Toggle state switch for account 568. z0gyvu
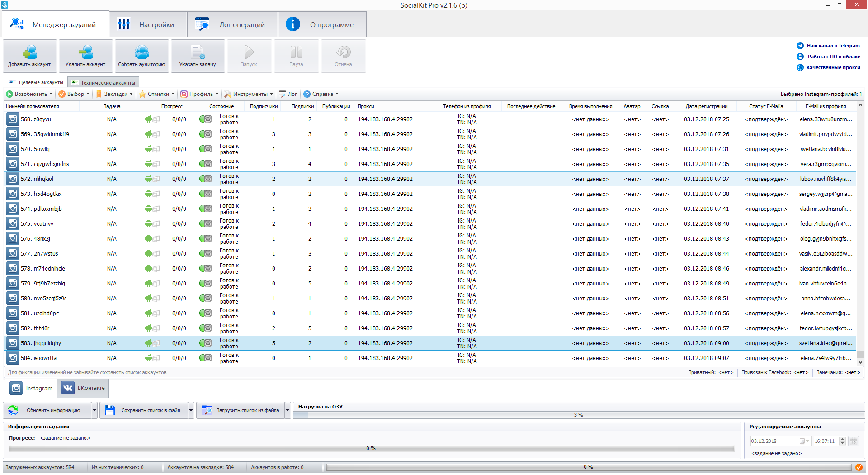This screenshot has width=868, height=475. click(x=206, y=119)
